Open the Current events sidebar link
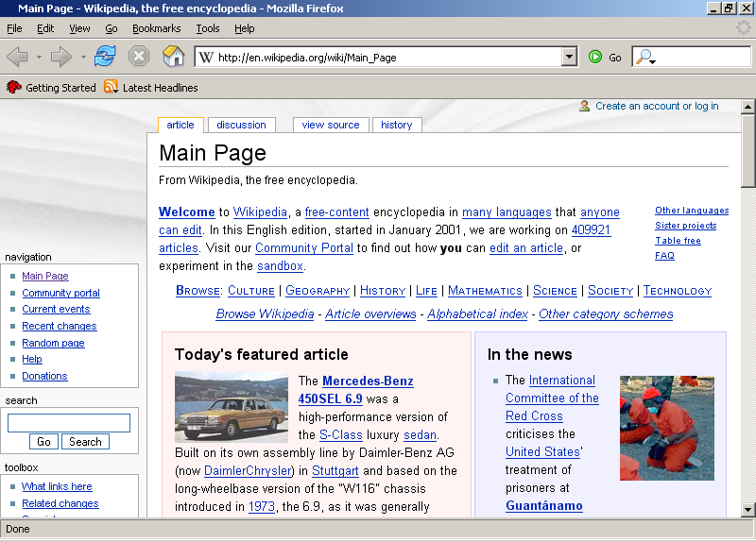This screenshot has width=756, height=542. click(56, 309)
